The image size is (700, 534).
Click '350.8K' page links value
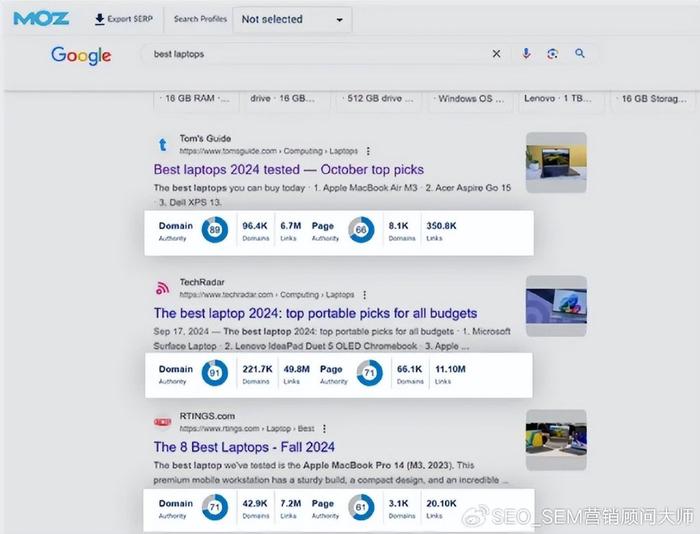(x=441, y=226)
